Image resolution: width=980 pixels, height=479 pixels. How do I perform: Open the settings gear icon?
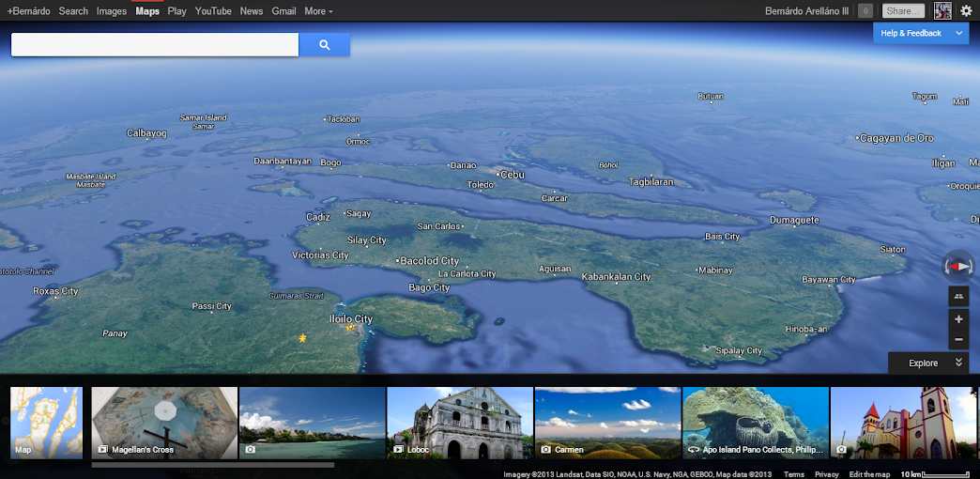pyautogui.click(x=966, y=11)
